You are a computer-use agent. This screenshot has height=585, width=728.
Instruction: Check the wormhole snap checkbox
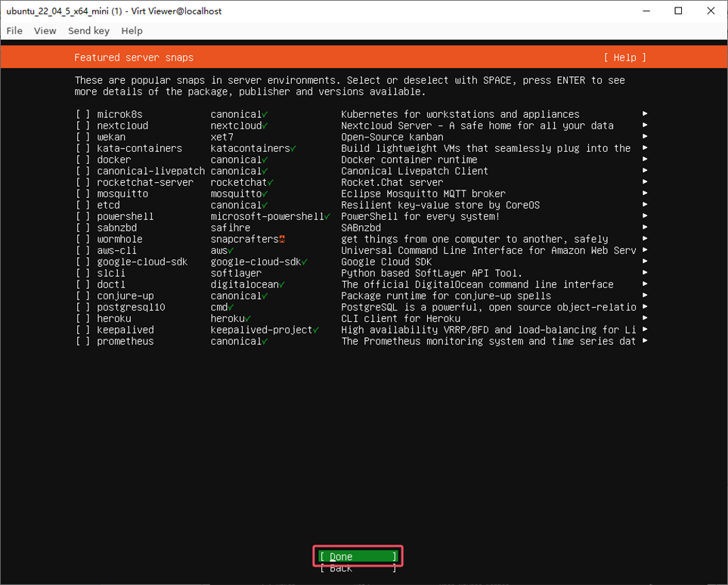(82, 240)
